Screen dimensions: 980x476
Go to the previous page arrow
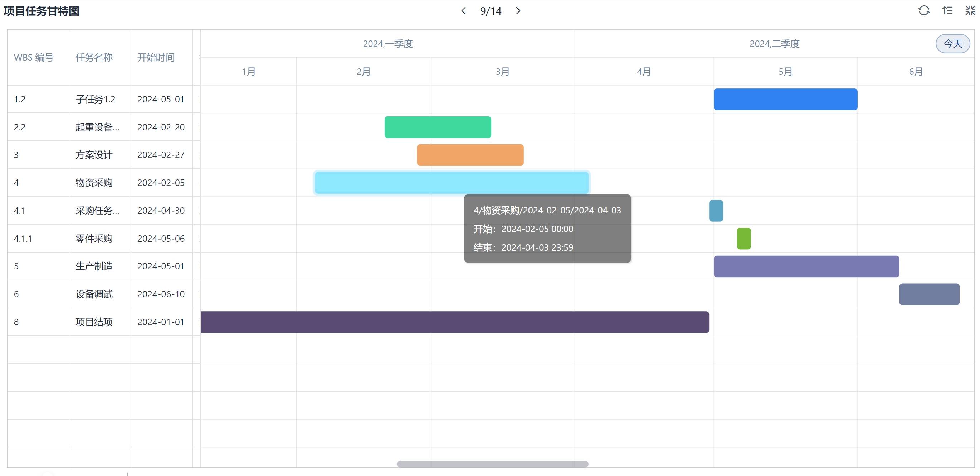click(x=463, y=11)
